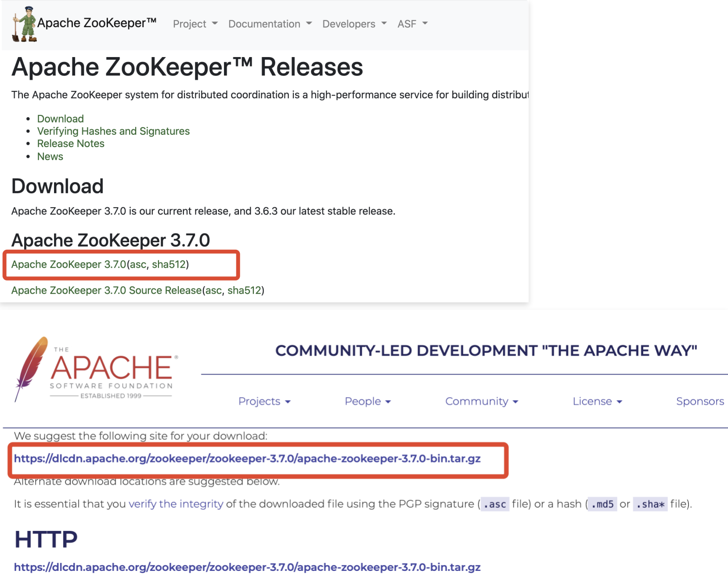Click the Apache ZooKeeper 3.7.0 binary download link
The height and width of the screenshot is (581, 728).
tap(68, 265)
